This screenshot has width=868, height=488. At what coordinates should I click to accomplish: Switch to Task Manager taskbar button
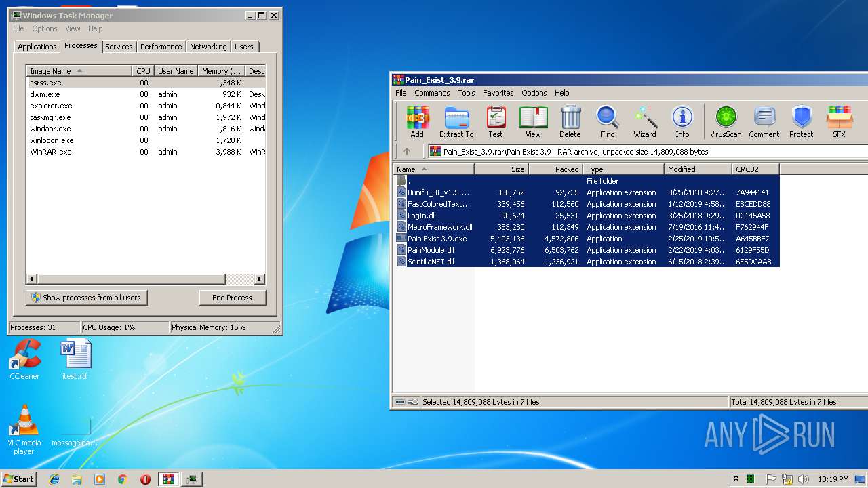pos(192,479)
